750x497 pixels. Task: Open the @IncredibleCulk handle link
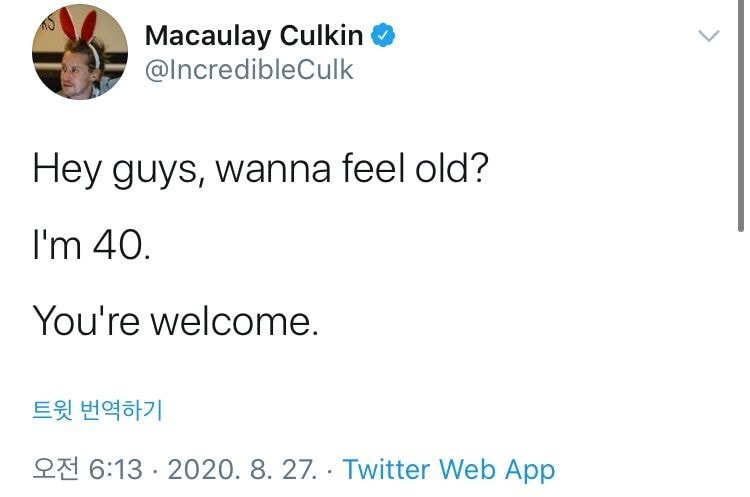point(249,70)
